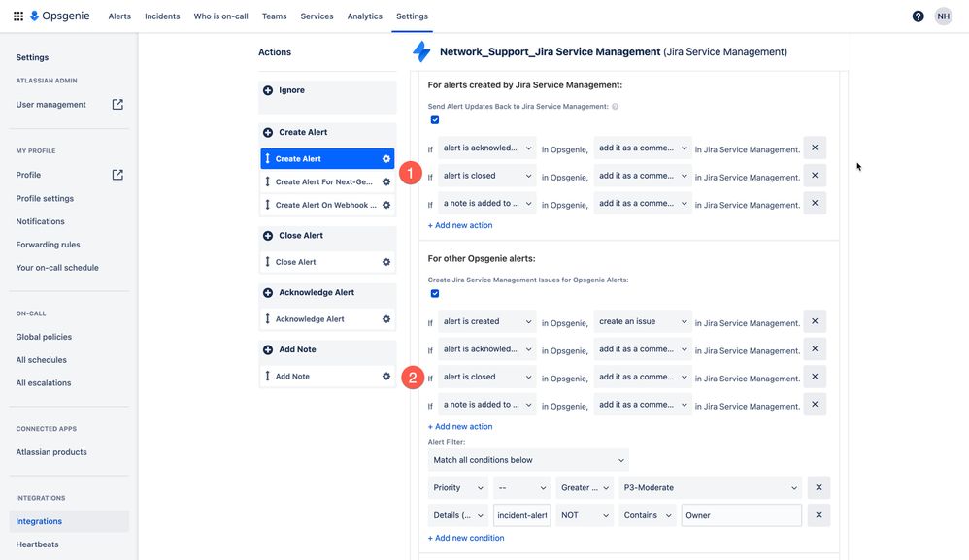Viewport: 969px width, 560px height.
Task: Open the Analytics top menu
Action: [x=365, y=16]
